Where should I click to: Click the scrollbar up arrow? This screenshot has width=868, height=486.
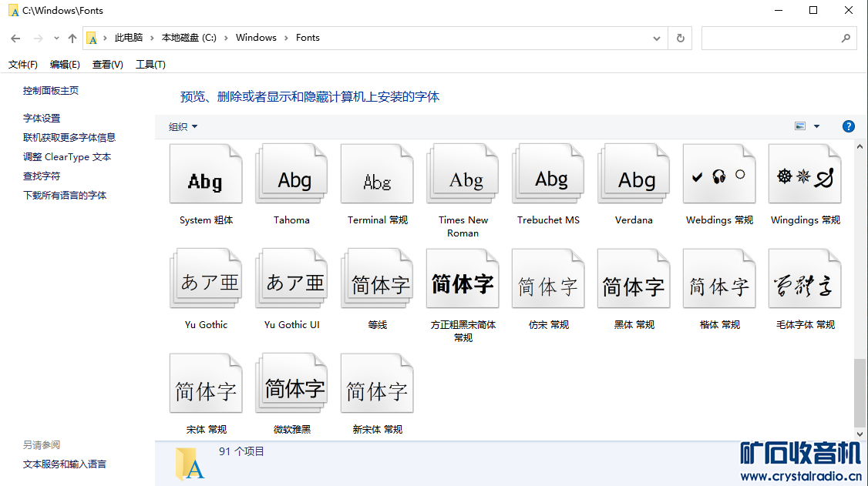[860, 147]
